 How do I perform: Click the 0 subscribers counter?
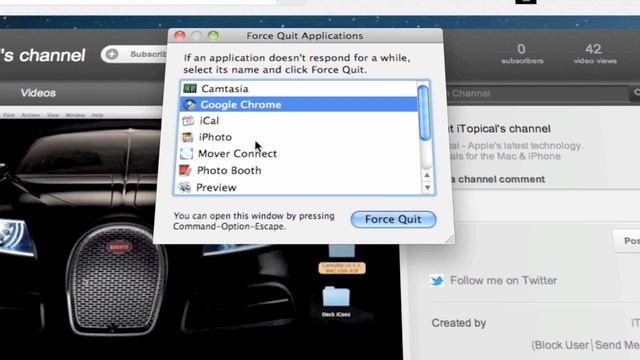pyautogui.click(x=522, y=54)
